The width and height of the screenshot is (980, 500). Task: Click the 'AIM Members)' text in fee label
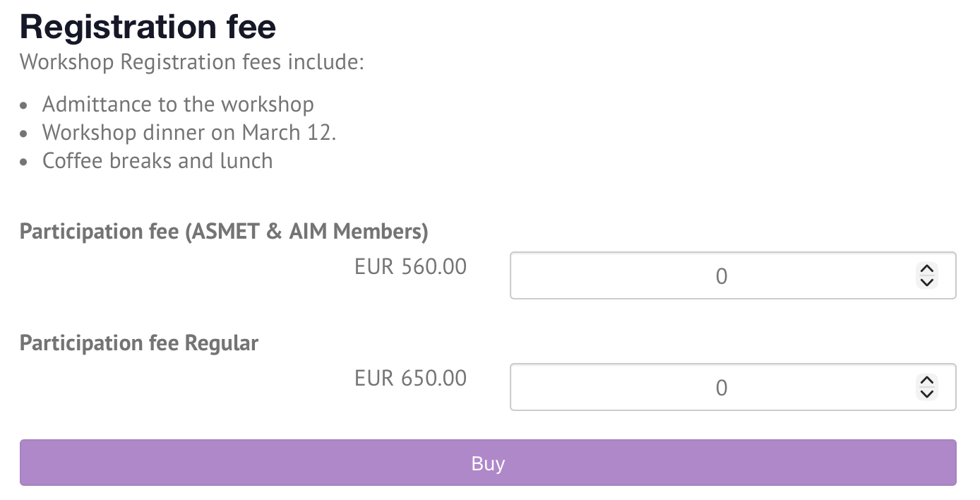pos(358,232)
